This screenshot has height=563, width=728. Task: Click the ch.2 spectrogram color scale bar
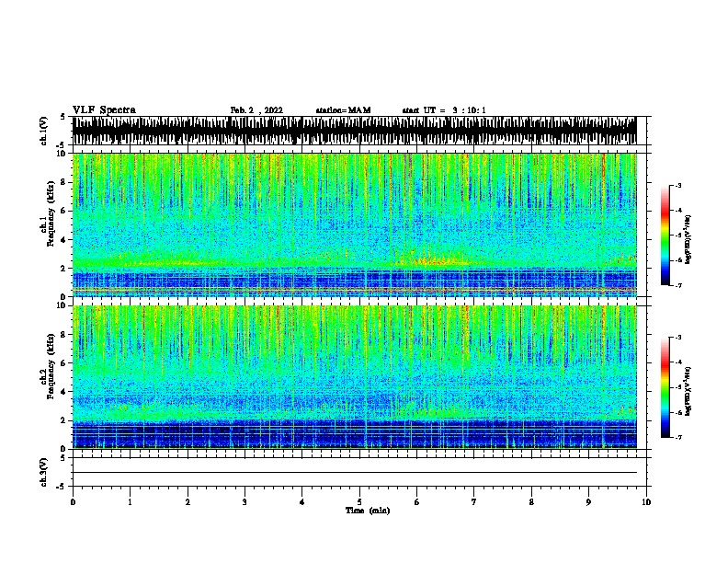(x=665, y=387)
